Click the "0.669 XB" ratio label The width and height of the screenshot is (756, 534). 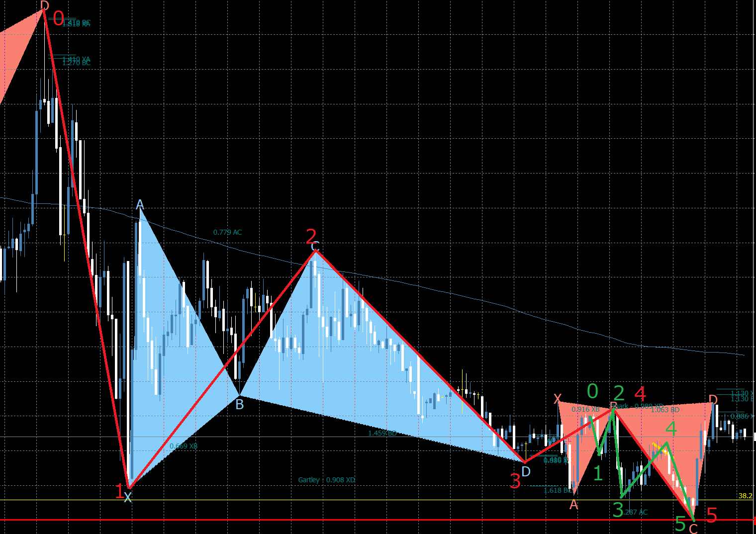click(x=184, y=446)
